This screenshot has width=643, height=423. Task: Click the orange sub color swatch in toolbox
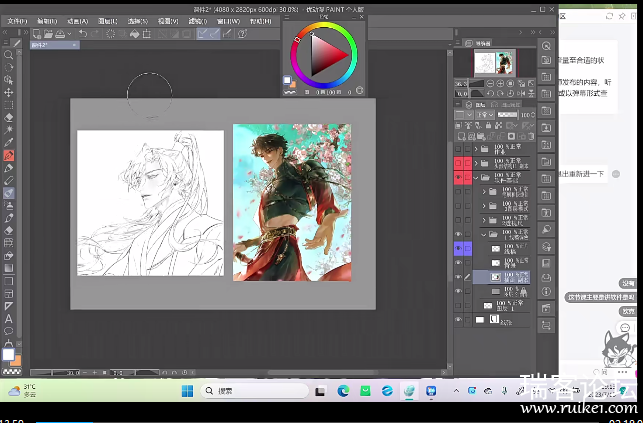[16, 361]
